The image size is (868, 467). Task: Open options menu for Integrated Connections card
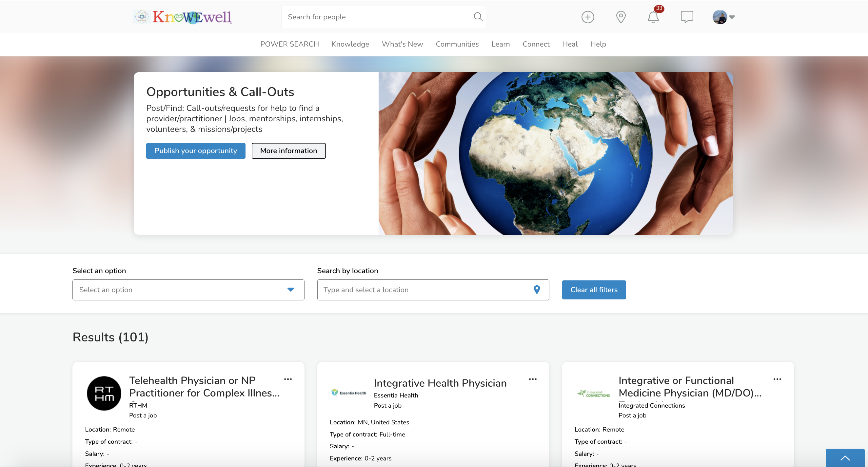[x=777, y=379]
